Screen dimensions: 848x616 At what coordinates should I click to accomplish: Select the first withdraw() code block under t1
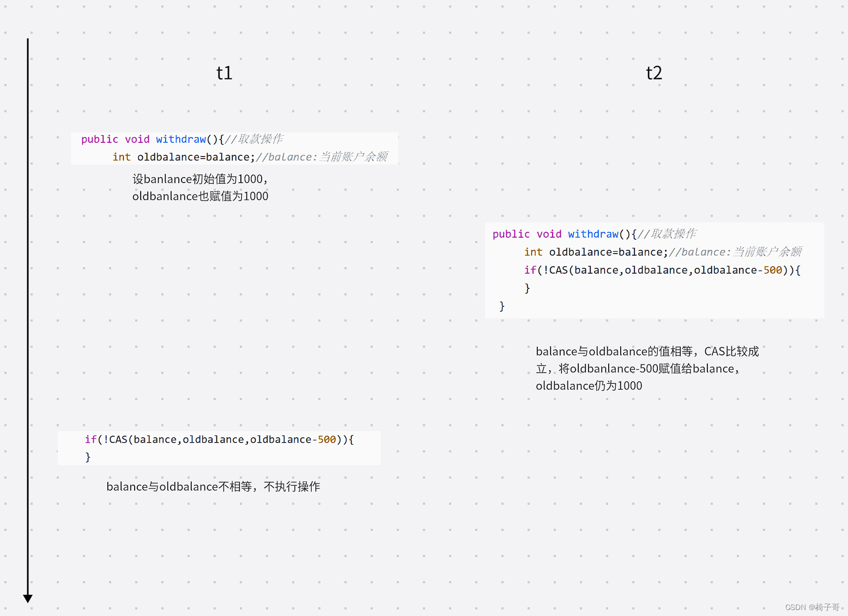[234, 148]
